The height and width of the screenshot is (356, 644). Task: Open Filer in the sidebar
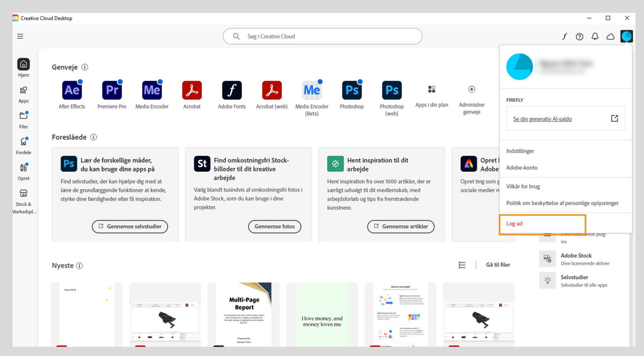click(23, 120)
